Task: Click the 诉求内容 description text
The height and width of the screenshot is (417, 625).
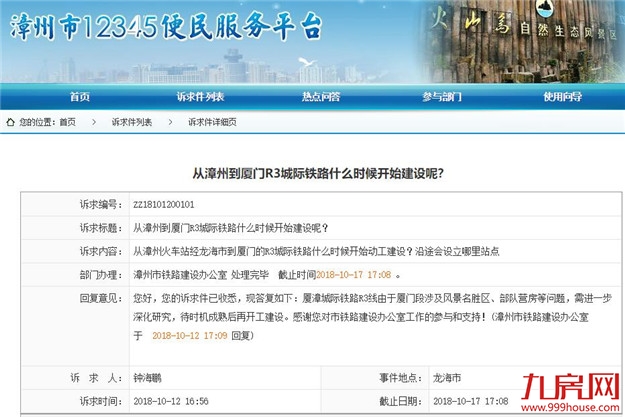Action: tap(316, 251)
